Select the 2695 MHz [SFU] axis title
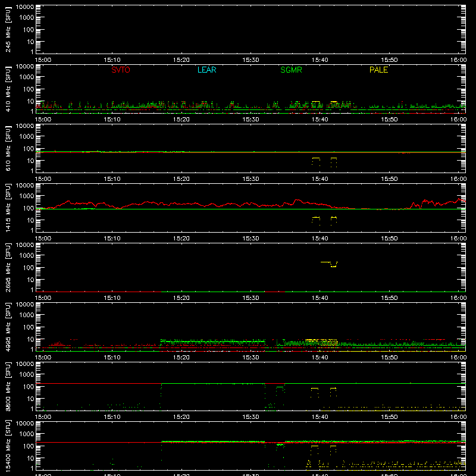The height and width of the screenshot is (476, 476). pyautogui.click(x=8, y=267)
